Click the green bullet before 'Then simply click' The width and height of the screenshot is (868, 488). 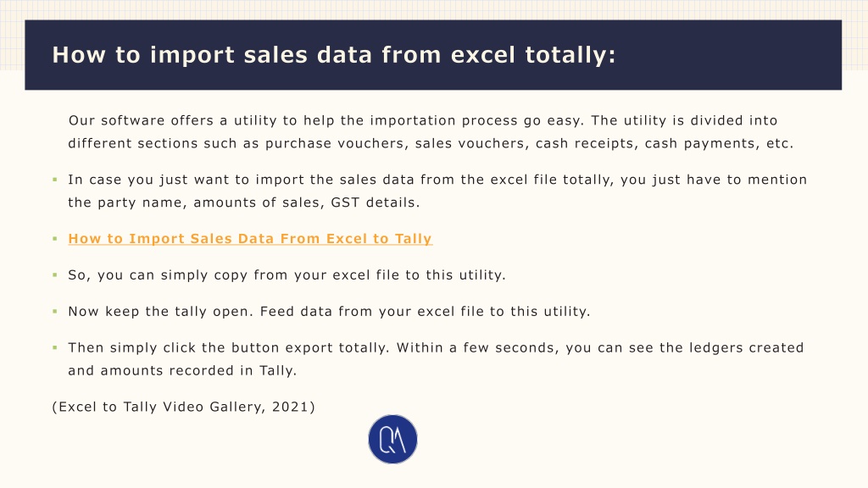click(55, 347)
